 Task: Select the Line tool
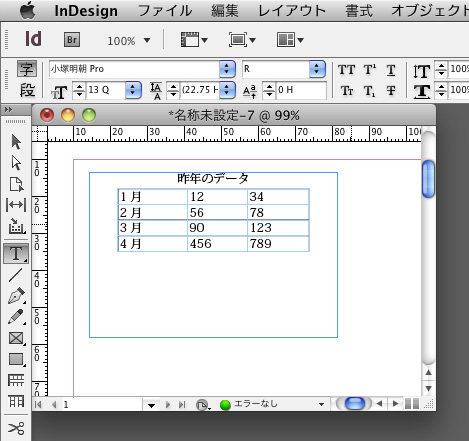(x=16, y=275)
